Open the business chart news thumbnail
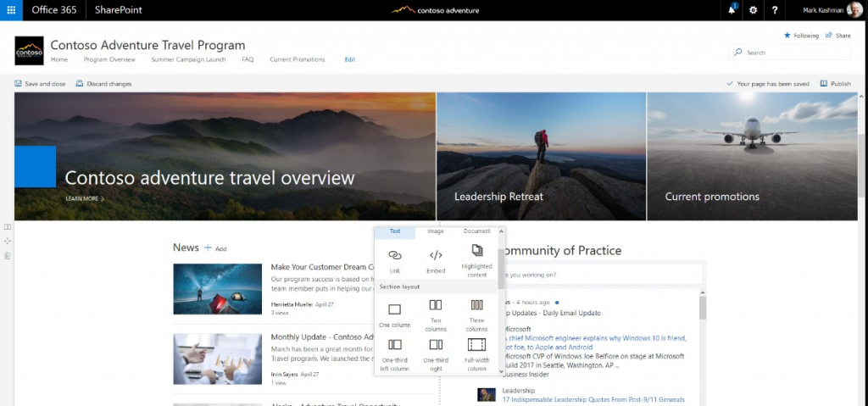868x406 pixels. click(218, 359)
